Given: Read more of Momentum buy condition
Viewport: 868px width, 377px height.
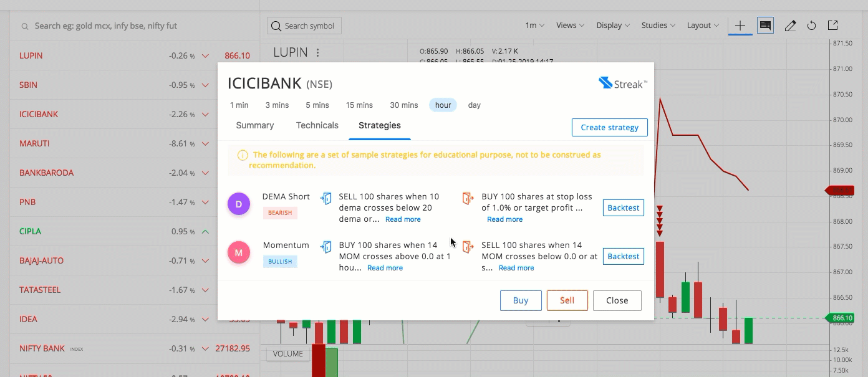Looking at the screenshot, I should (385, 268).
